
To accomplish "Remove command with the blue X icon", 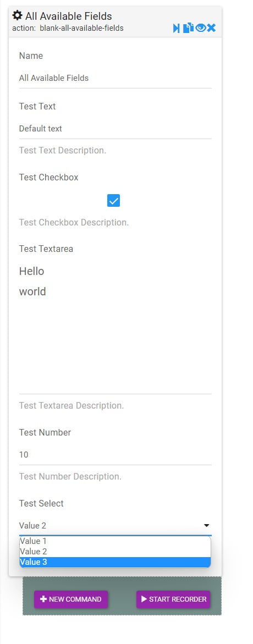I will tap(211, 28).
